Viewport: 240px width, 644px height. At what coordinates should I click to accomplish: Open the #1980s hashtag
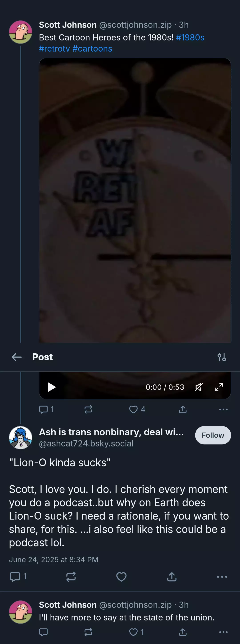click(x=190, y=38)
